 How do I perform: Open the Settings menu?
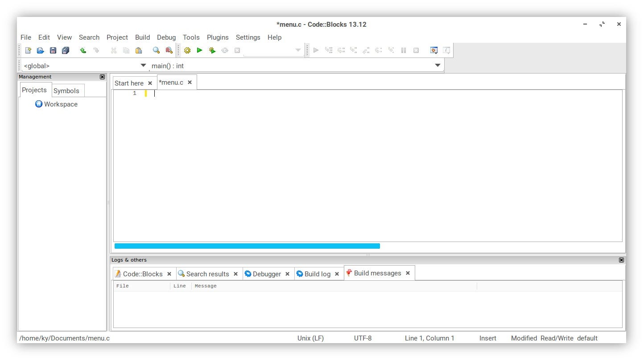pos(248,37)
